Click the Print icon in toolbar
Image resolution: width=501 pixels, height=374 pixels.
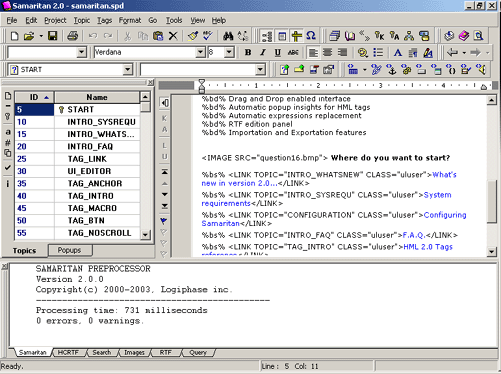pyautogui.click(x=72, y=36)
